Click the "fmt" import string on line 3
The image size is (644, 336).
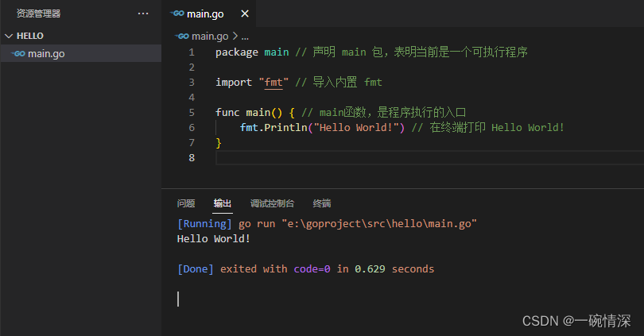coord(274,82)
